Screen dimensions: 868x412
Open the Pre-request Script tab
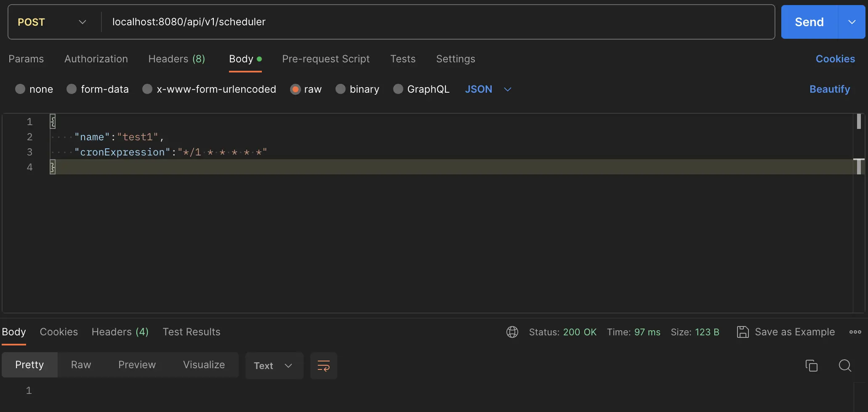(325, 59)
